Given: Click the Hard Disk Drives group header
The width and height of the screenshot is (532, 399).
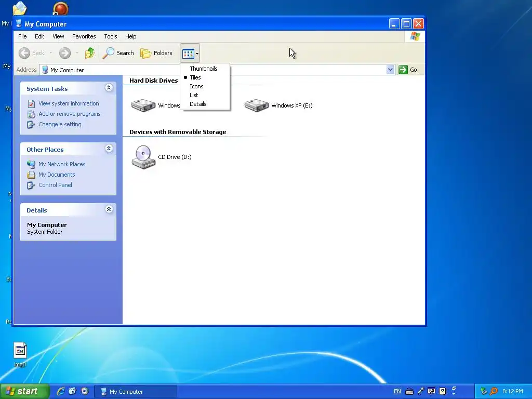Looking at the screenshot, I should (153, 81).
